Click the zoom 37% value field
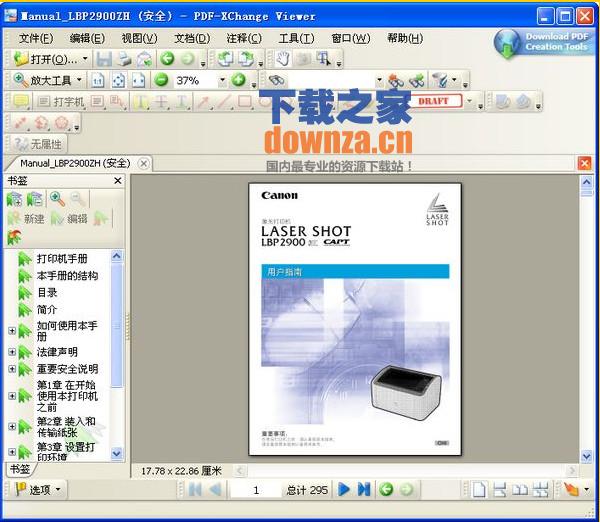600x522 pixels. 196,80
